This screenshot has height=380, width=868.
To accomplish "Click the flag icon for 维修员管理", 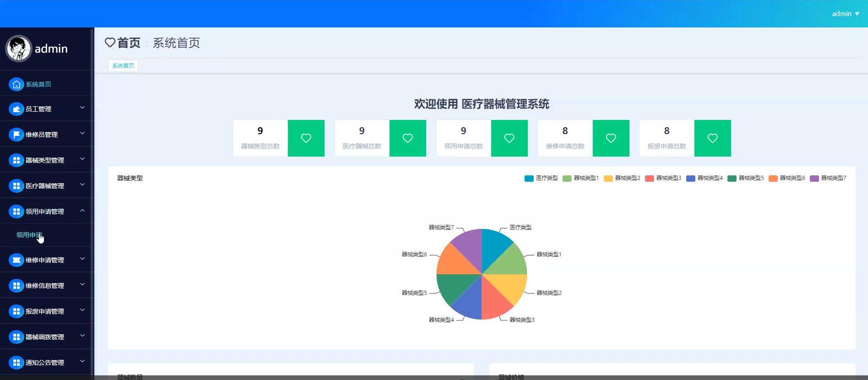I will click(x=16, y=135).
